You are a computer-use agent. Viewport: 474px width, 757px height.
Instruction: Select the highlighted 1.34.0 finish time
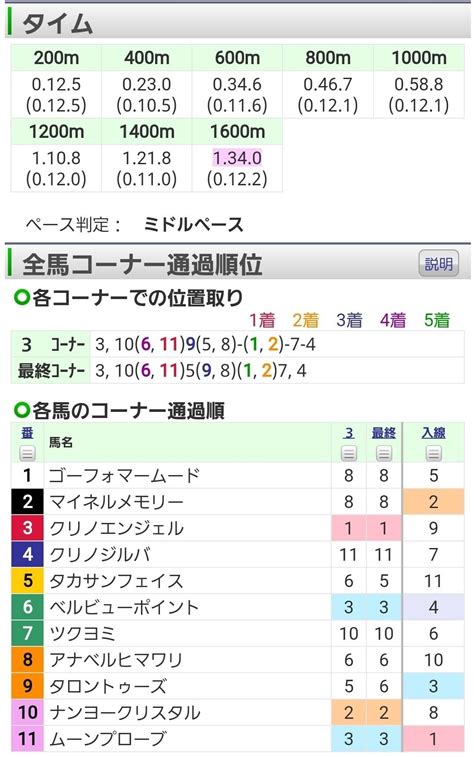click(x=237, y=158)
